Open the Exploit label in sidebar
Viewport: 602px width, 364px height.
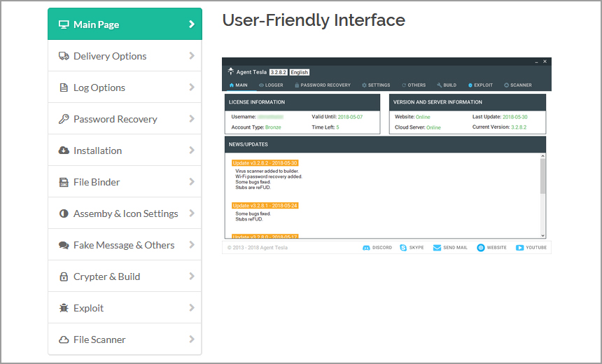(89, 308)
